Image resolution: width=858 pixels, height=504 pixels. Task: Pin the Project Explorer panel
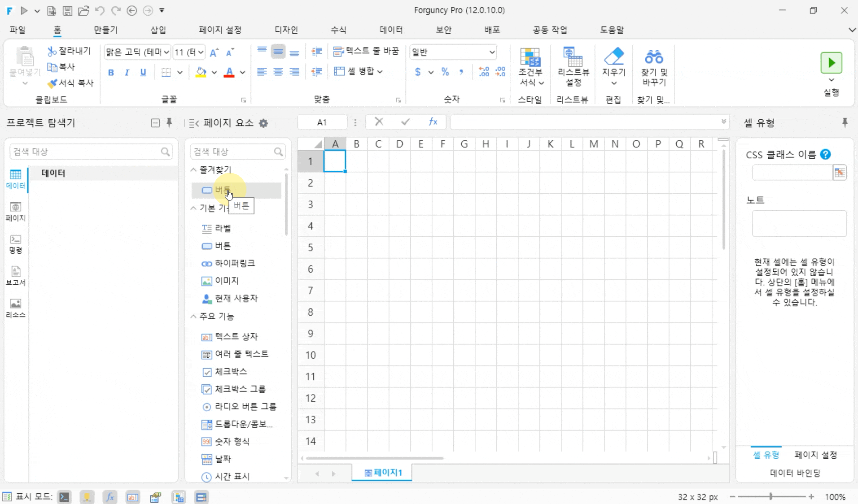[169, 122]
